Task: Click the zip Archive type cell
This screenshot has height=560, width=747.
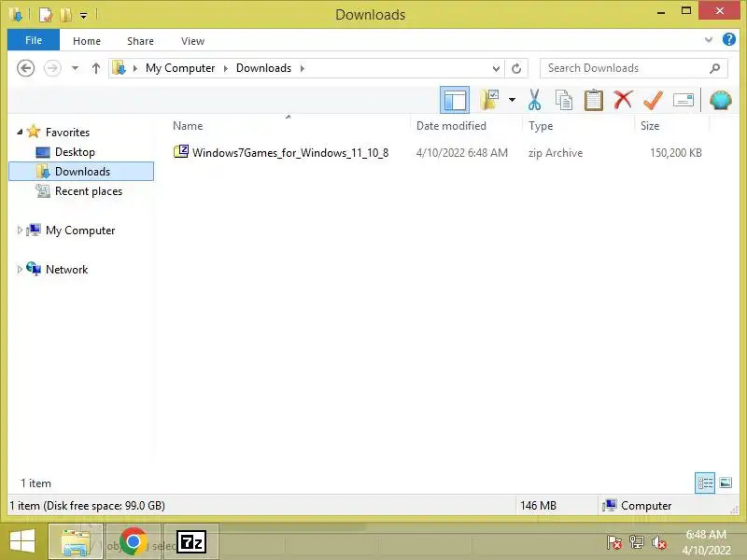Action: coord(556,153)
